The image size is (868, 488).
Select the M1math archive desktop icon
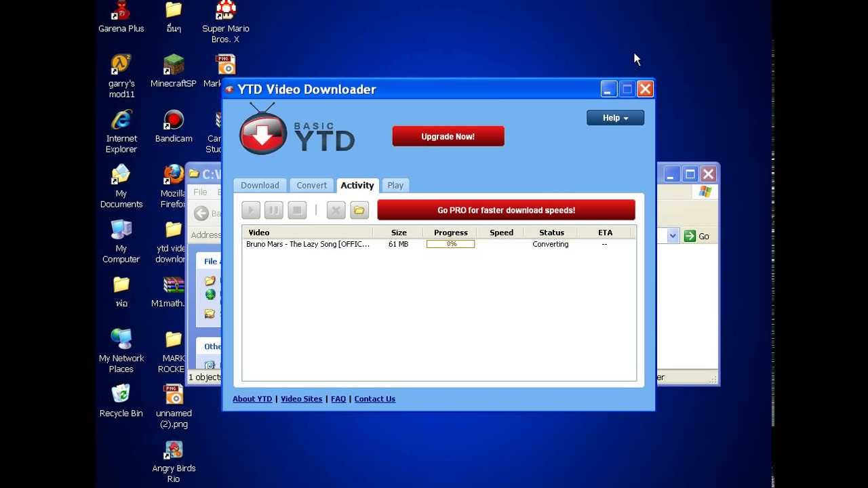pos(170,291)
